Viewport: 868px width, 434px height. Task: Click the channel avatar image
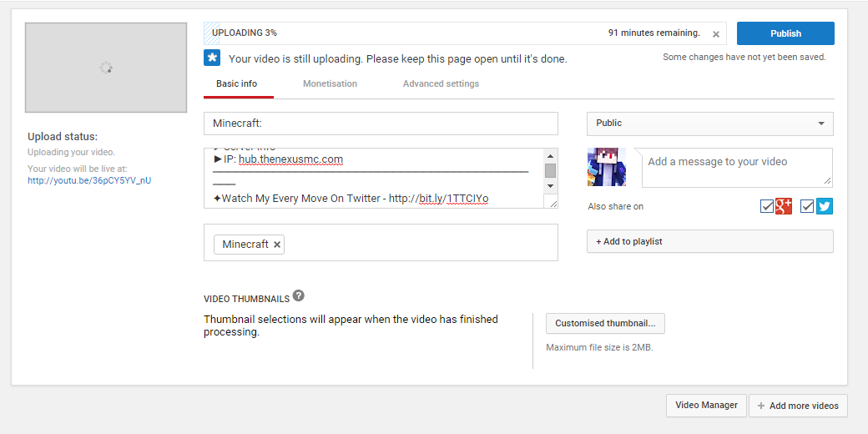pos(607,167)
